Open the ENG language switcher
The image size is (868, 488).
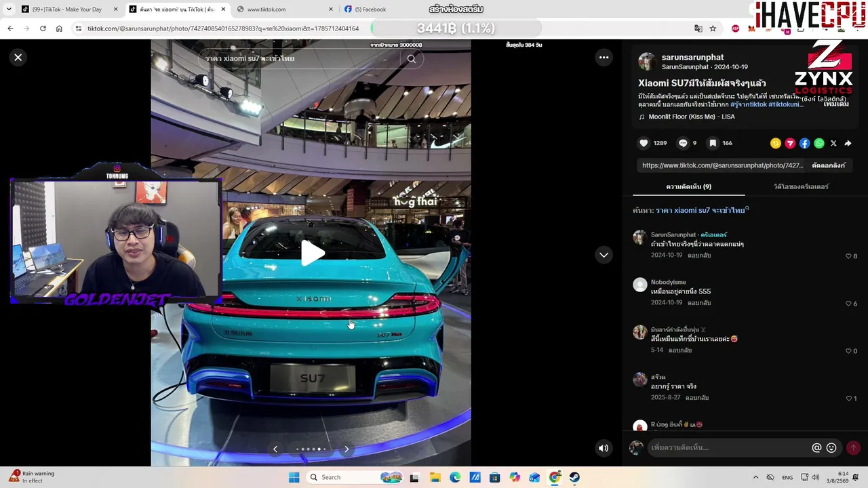point(787,477)
